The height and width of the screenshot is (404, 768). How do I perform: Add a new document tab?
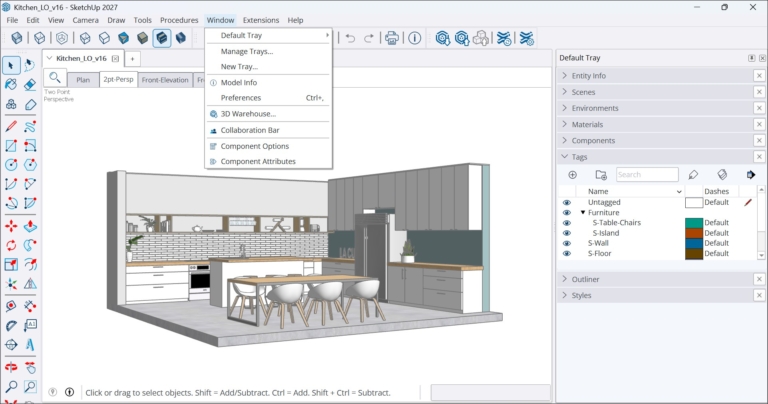pos(132,59)
